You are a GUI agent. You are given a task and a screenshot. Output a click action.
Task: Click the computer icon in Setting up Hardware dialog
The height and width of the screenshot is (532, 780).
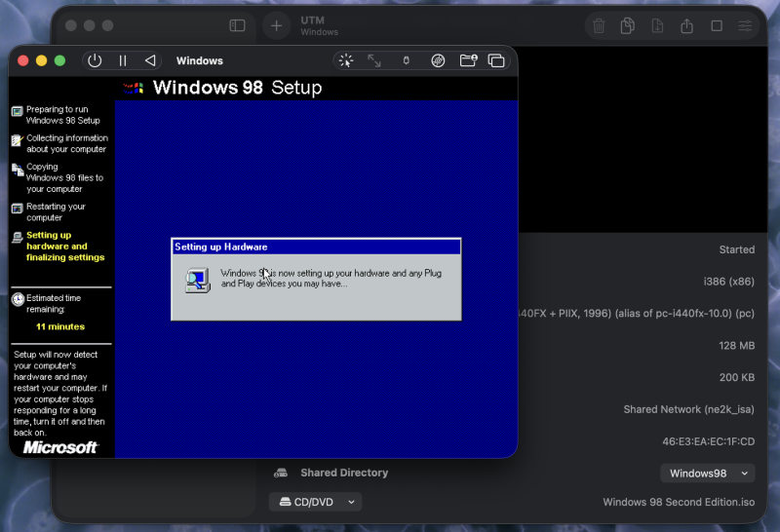point(198,281)
